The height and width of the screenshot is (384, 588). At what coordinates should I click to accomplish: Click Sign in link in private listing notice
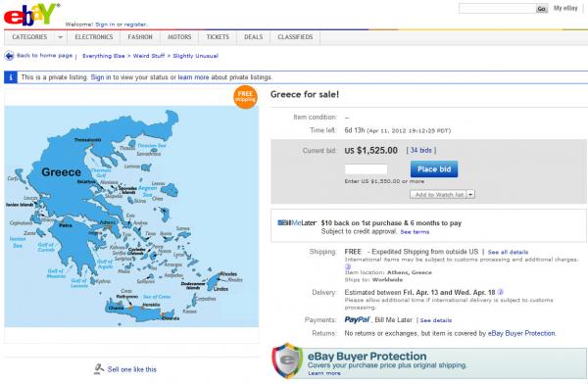point(101,77)
